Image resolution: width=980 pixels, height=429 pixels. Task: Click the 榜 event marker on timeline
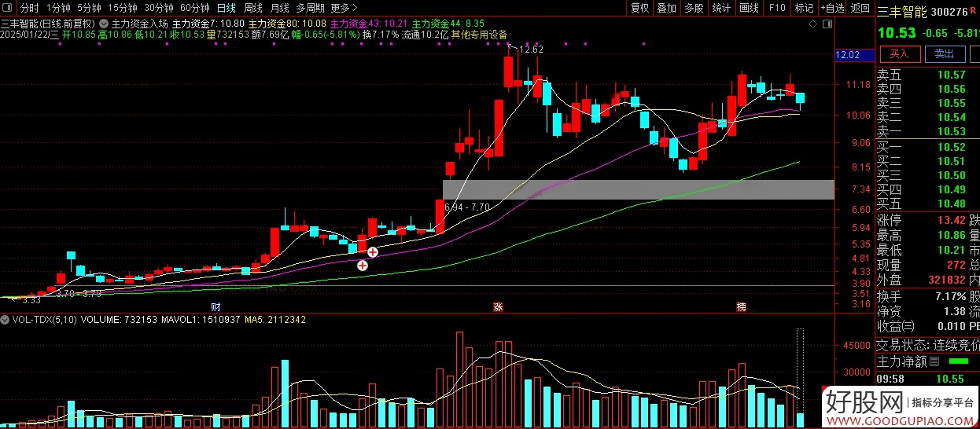pos(742,306)
